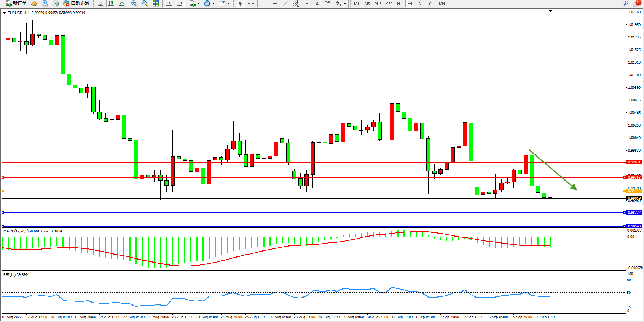Draw a trendline with the trendline tool

click(x=285, y=3)
